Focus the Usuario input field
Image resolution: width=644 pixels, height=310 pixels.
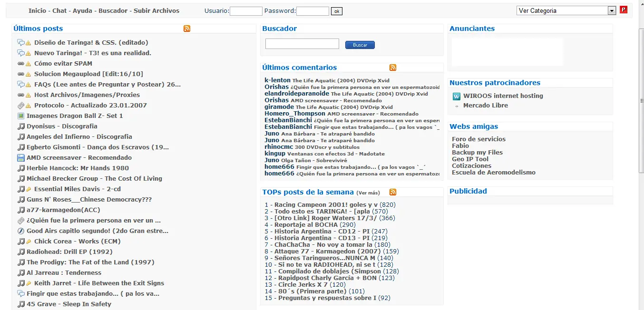pyautogui.click(x=246, y=11)
